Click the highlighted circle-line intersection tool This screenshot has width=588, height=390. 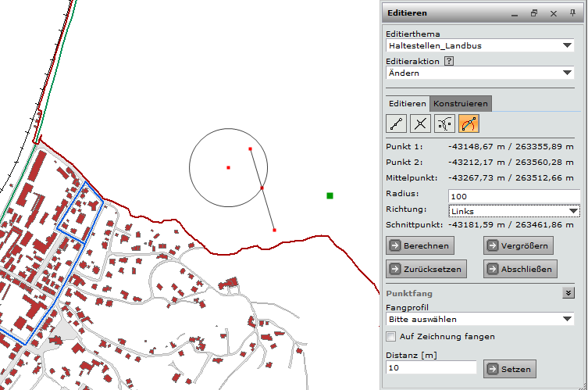[469, 123]
